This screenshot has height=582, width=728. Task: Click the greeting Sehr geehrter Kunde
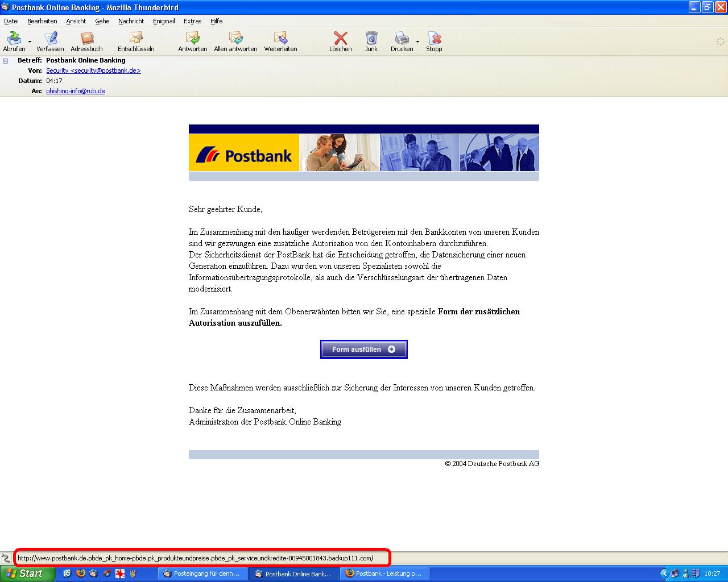click(226, 209)
